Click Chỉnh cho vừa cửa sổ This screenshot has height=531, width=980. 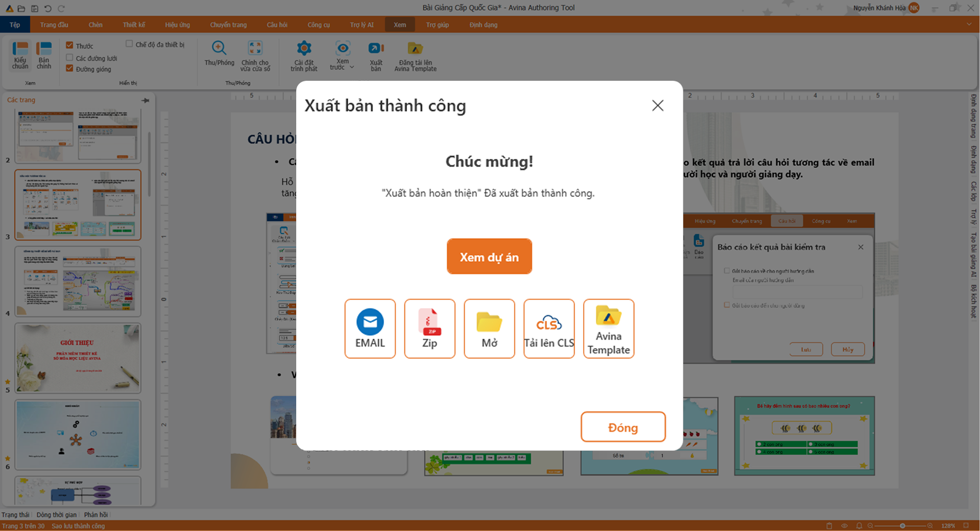255,56
